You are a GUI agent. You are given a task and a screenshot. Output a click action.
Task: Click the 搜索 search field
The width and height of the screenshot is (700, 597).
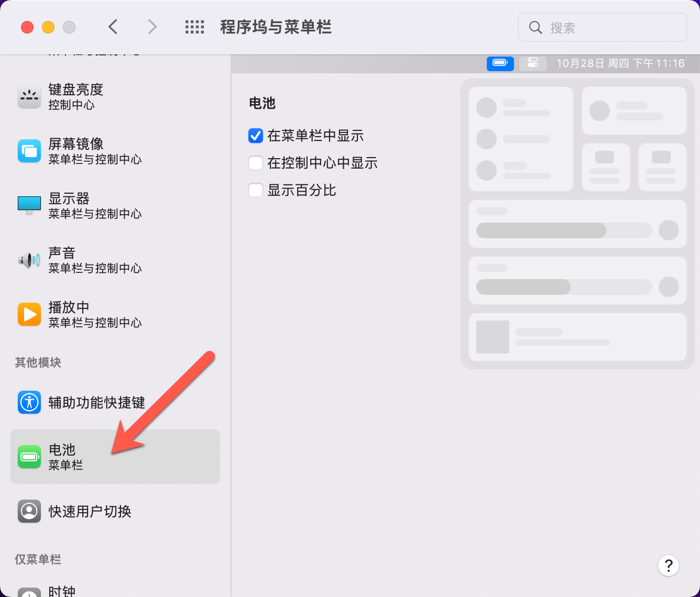(603, 27)
